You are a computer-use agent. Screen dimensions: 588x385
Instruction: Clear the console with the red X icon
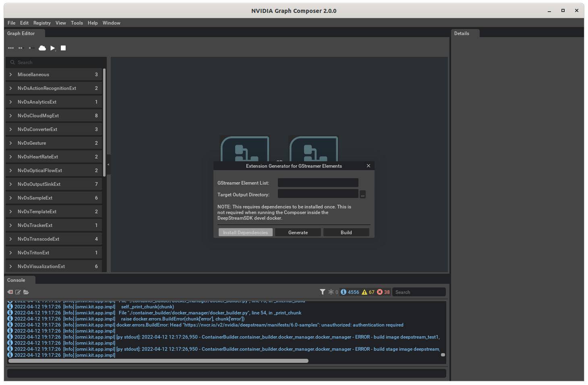coord(10,292)
